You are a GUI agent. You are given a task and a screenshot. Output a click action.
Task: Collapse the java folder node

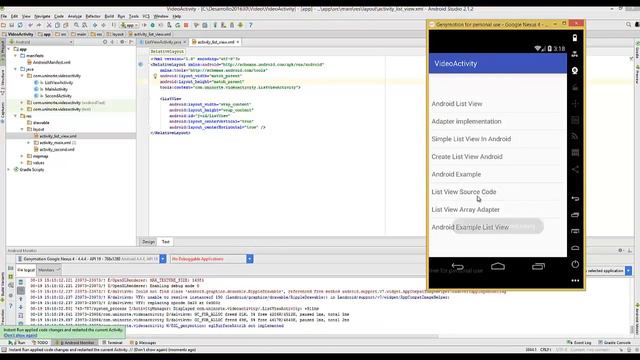[x=16, y=69]
